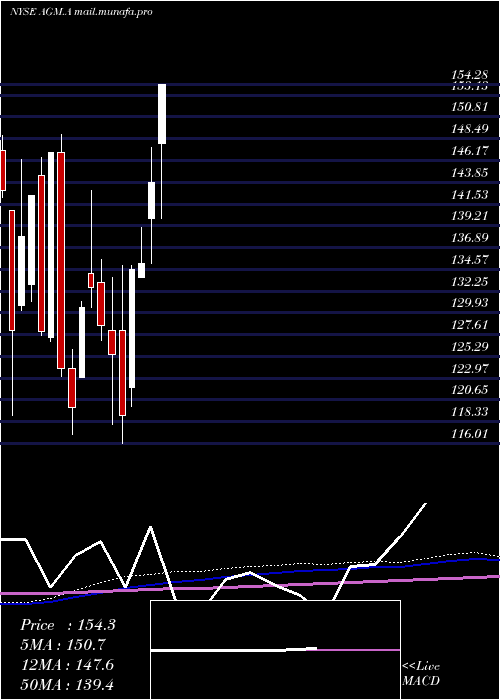The width and height of the screenshot is (500, 700).
Task: Click the 148.49 price axis label
Action: click(468, 129)
